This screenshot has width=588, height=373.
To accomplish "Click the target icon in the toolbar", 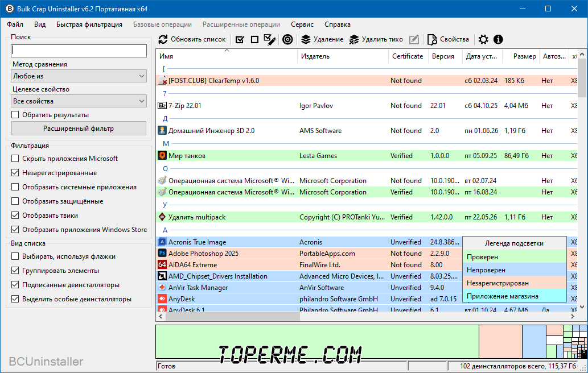I will 287,39.
